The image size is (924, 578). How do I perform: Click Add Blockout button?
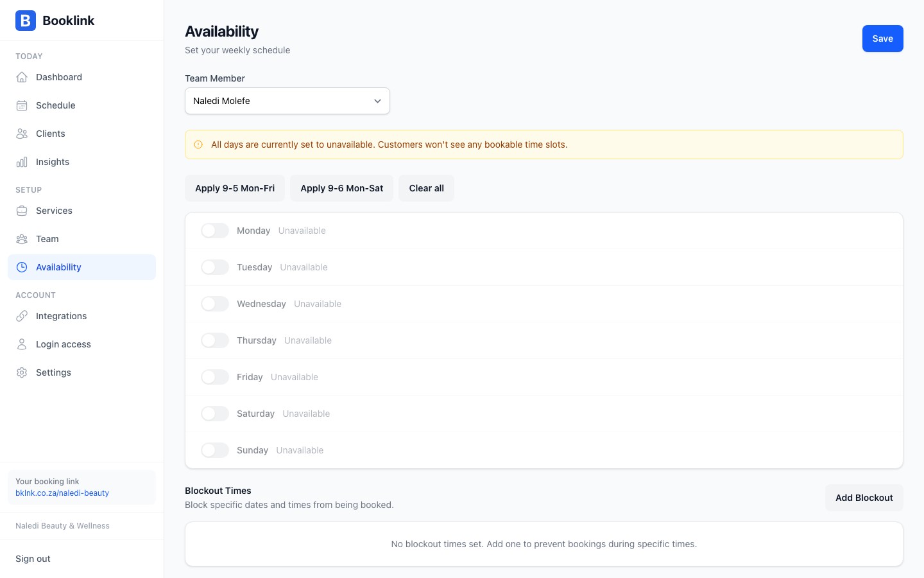pyautogui.click(x=864, y=498)
